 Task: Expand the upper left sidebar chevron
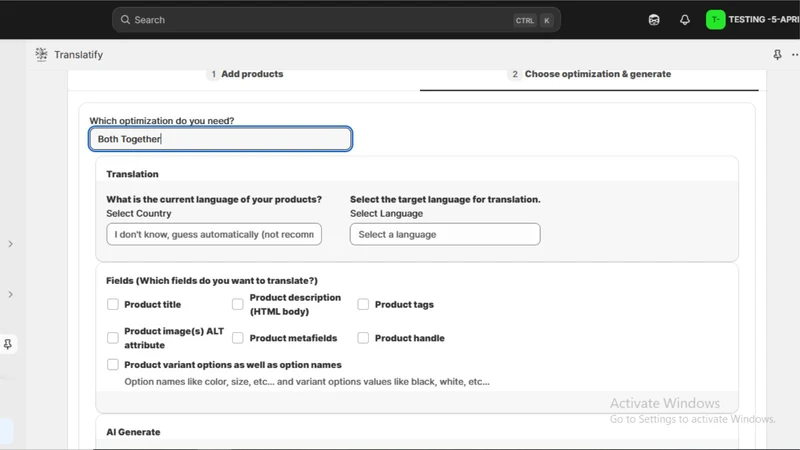10,244
